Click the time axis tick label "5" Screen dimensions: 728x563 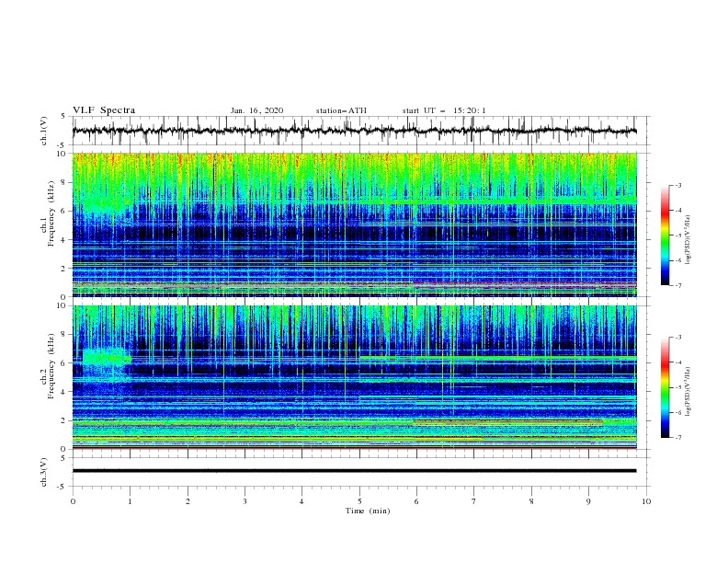coord(359,501)
